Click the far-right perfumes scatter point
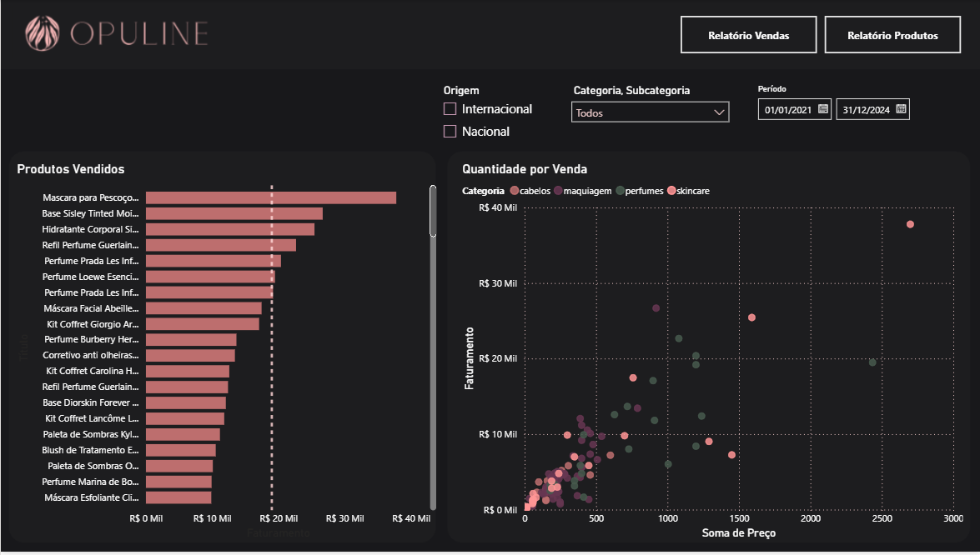This screenshot has width=980, height=555. pos(872,362)
